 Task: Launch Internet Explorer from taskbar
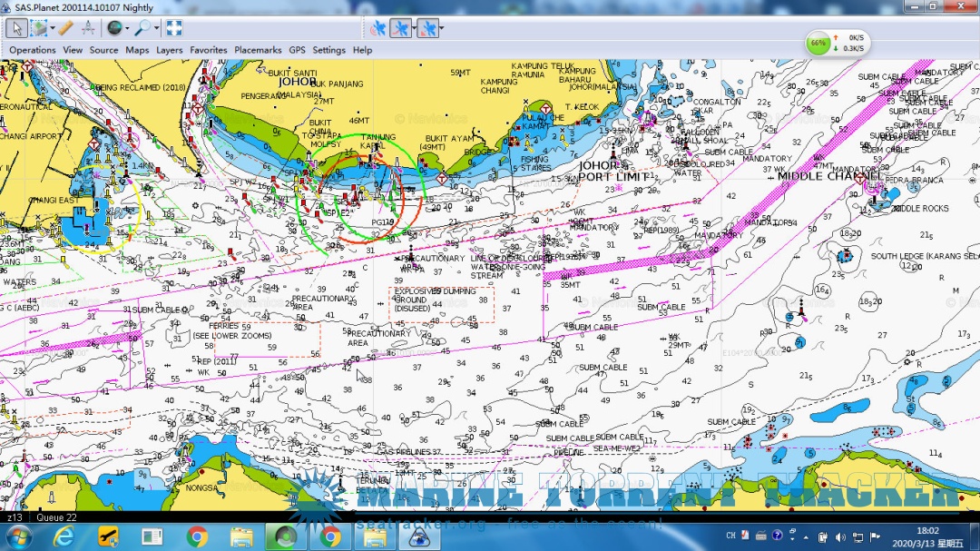click(64, 536)
